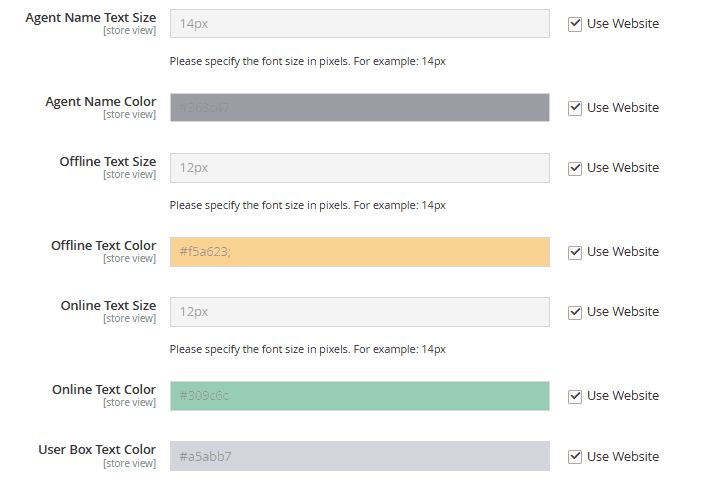Open the gray Agent Name Color field
Viewport: 725px width, 481px height.
[x=359, y=108]
